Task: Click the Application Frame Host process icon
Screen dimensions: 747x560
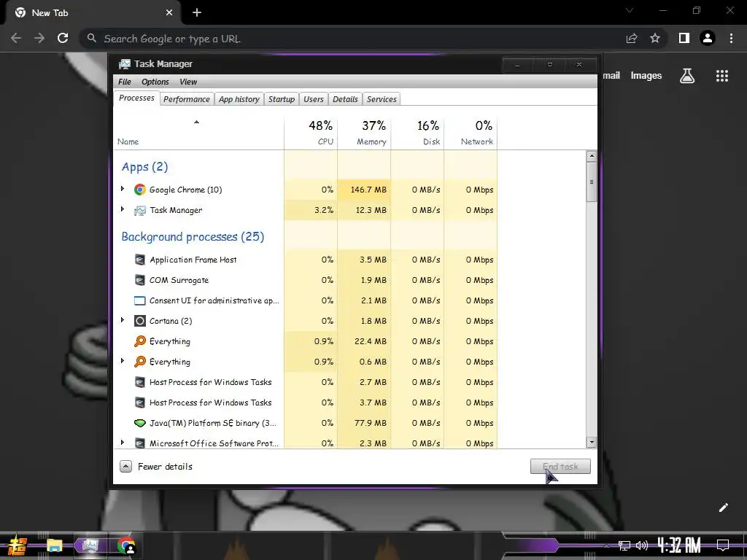Action: point(139,260)
